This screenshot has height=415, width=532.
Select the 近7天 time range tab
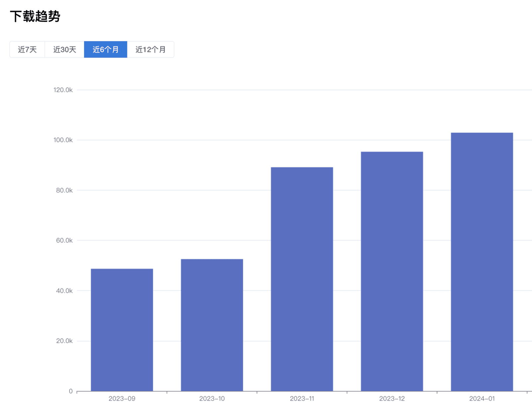27,50
